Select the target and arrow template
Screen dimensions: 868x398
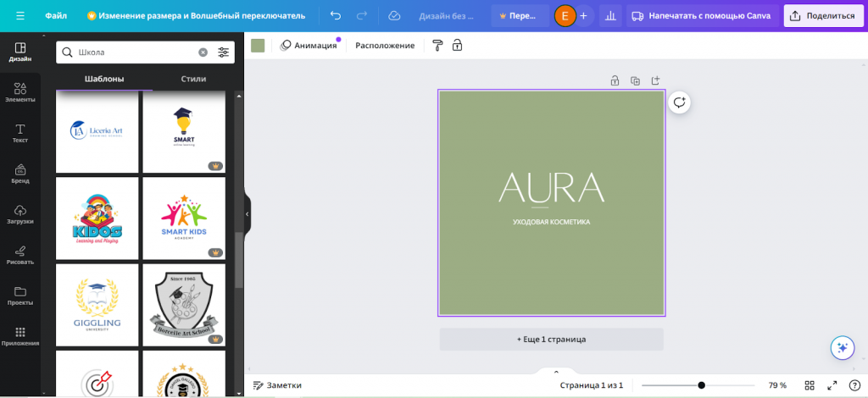[97, 373]
